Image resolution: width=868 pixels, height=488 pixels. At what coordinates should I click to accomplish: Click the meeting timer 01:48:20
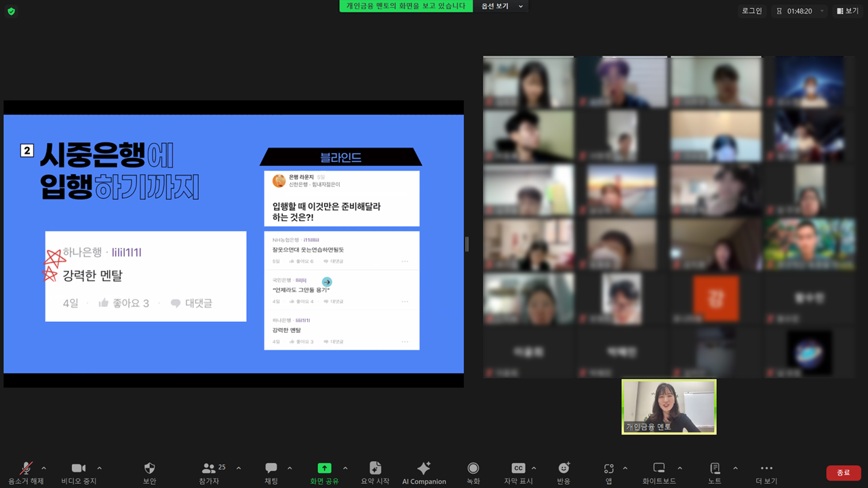[800, 12]
